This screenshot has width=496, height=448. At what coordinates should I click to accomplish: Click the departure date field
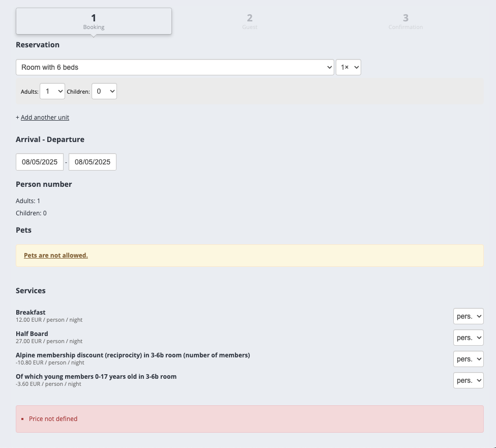point(93,162)
